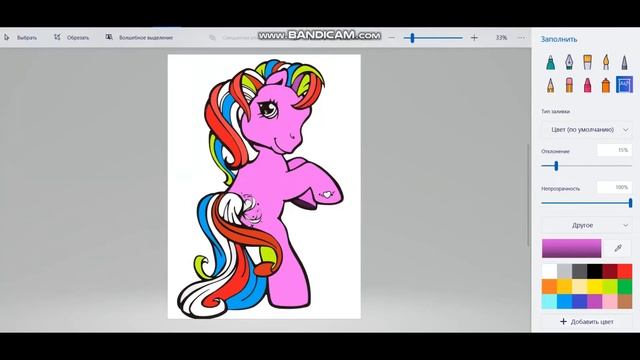This screenshot has width=640, height=360.
Task: Adjust the Непрозрачность opacity slider
Action: pyautogui.click(x=587, y=202)
